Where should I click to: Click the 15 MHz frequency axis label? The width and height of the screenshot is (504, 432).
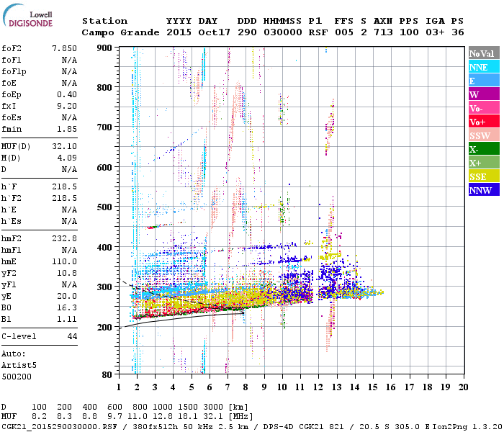click(372, 387)
